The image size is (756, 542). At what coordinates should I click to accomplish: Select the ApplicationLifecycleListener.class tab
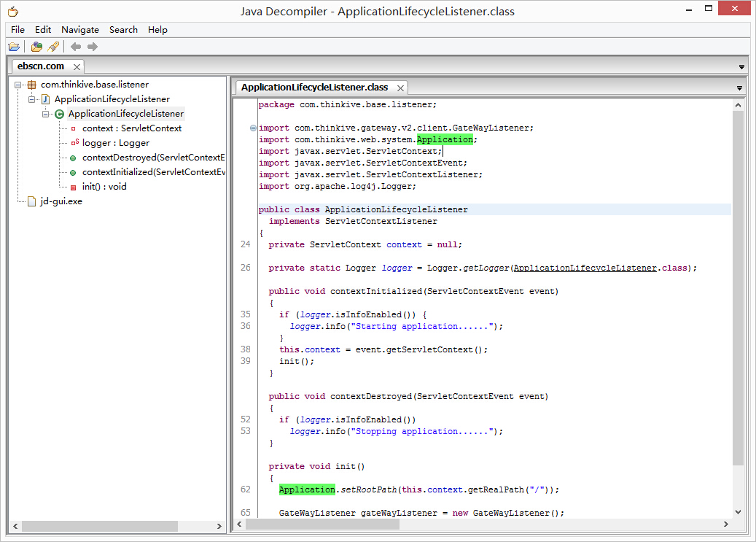pos(314,88)
